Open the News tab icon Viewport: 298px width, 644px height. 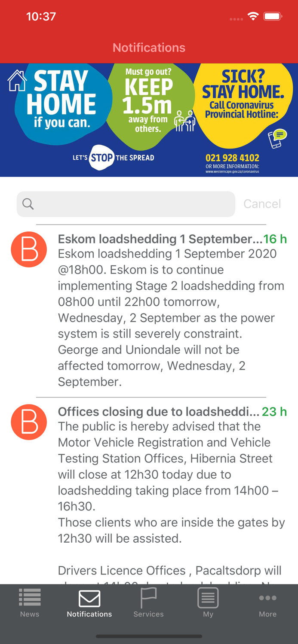tap(30, 598)
